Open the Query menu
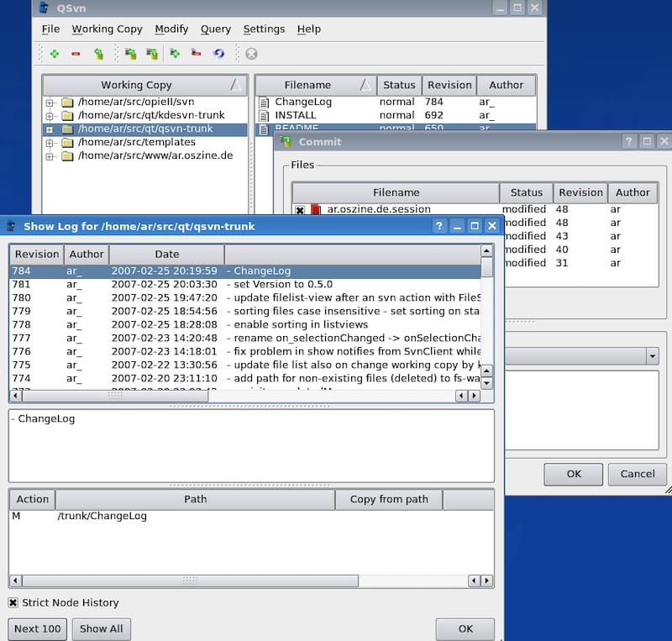672x641 pixels. (x=216, y=29)
